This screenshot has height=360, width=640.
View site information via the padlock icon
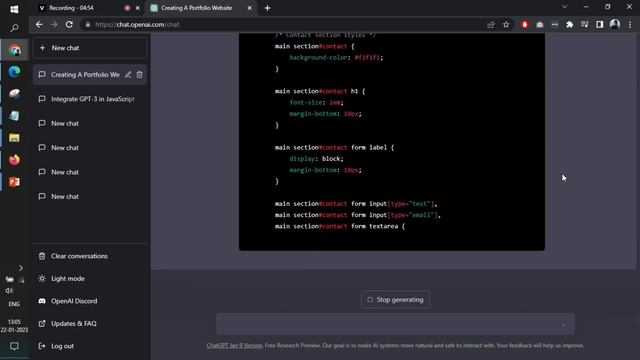pos(87,24)
